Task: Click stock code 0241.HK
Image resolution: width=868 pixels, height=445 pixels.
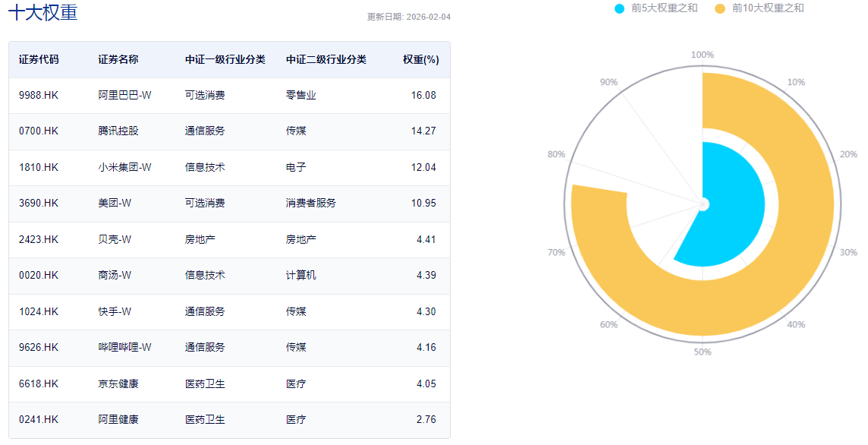Action: point(39,419)
